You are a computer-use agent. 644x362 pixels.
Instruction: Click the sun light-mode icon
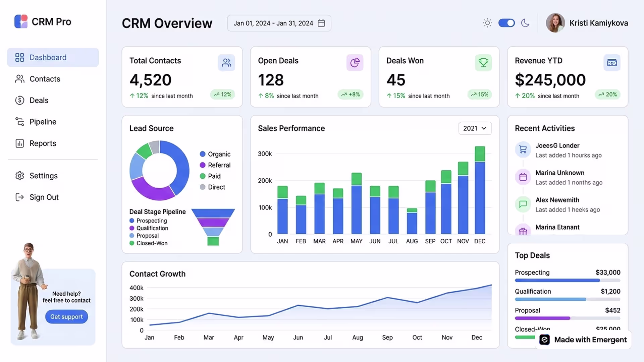[487, 23]
